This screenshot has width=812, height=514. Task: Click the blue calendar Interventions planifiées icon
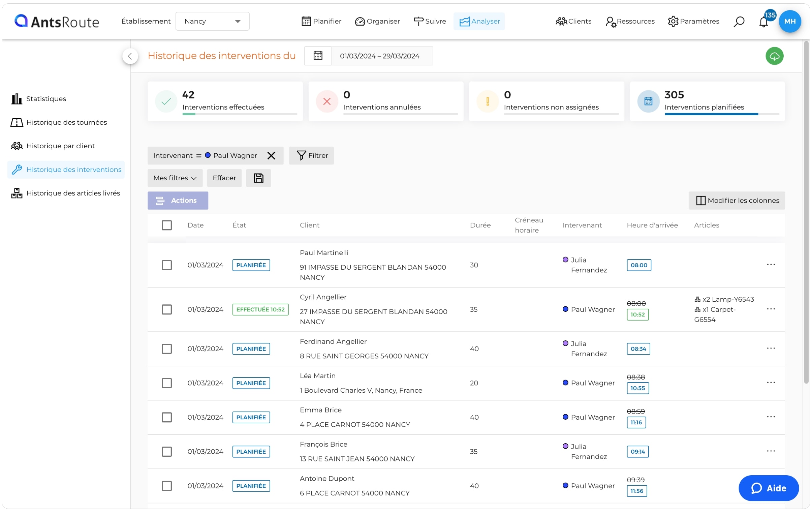pyautogui.click(x=648, y=101)
